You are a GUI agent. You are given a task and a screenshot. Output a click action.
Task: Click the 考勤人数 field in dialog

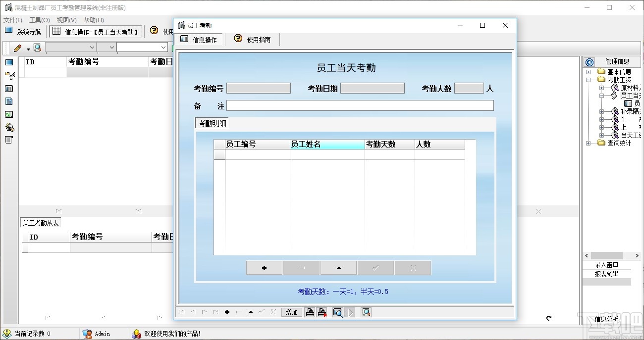(469, 88)
